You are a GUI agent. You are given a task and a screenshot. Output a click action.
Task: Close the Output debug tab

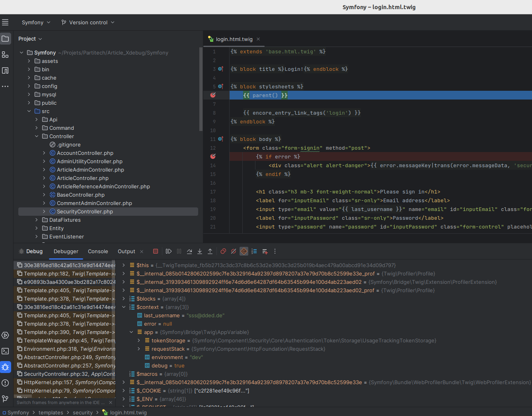pos(142,251)
